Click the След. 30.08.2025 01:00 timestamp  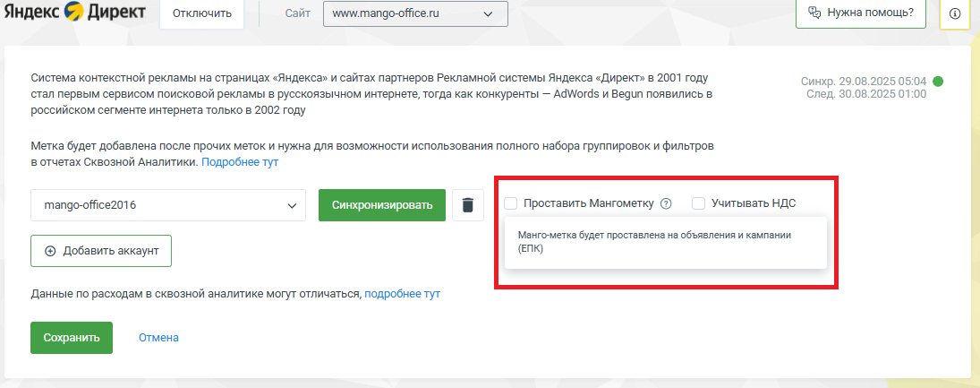coord(868,94)
